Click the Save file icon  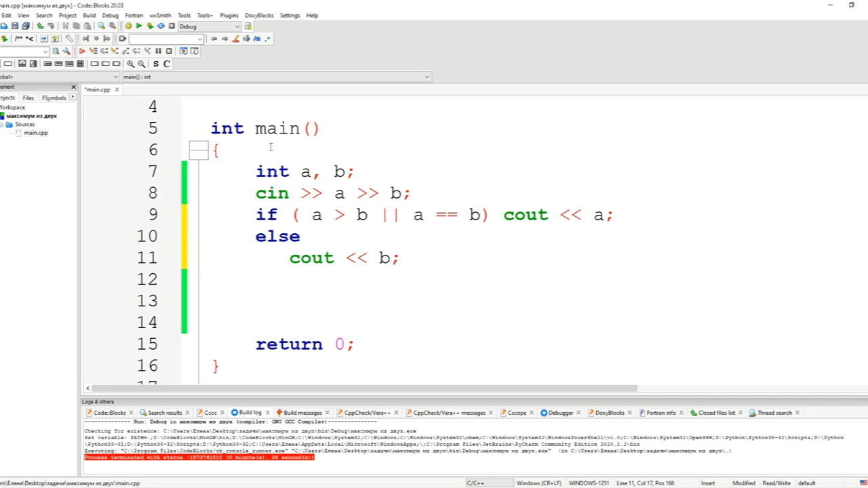click(x=15, y=26)
